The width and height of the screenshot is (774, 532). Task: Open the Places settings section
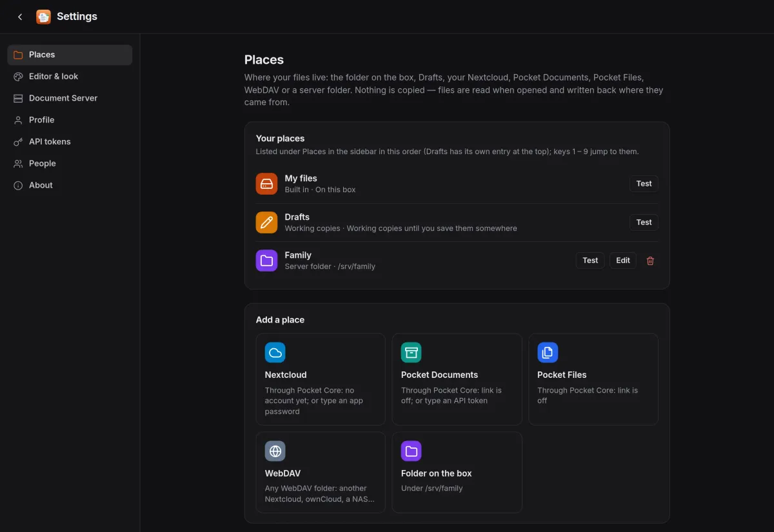[70, 55]
